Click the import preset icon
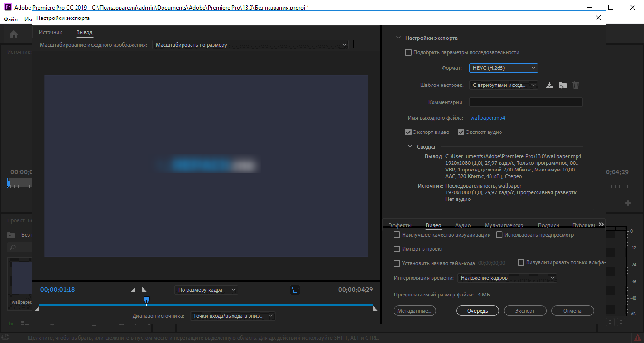This screenshot has width=644, height=343. tap(563, 85)
